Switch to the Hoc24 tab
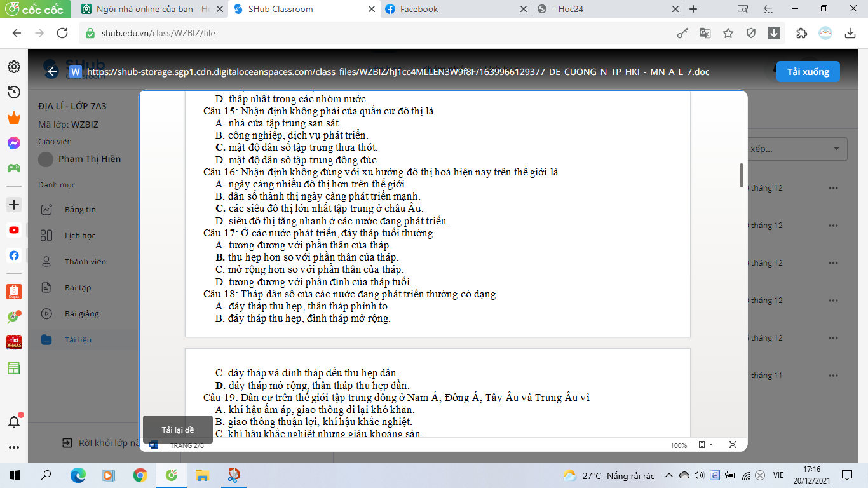Screen dimensions: 868x488 pos(607,9)
